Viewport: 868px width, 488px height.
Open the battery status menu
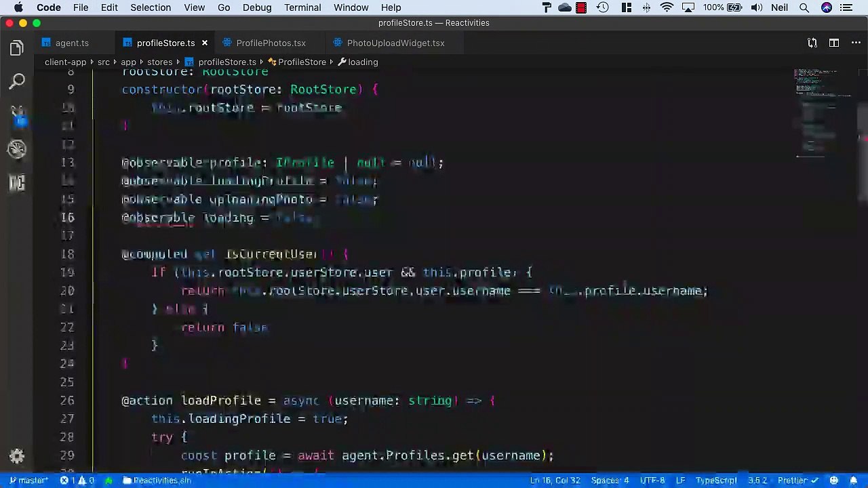click(722, 7)
